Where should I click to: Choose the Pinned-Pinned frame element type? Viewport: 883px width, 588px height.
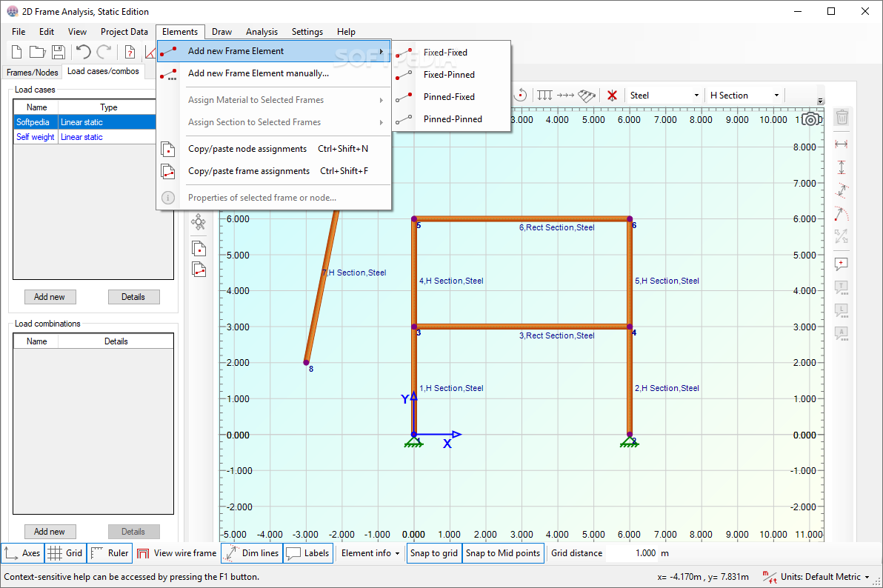pos(452,118)
